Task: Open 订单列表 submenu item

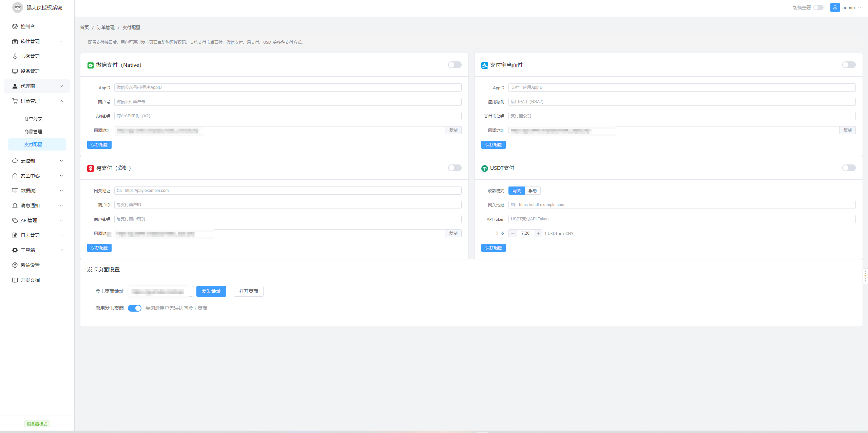Action: (33, 119)
